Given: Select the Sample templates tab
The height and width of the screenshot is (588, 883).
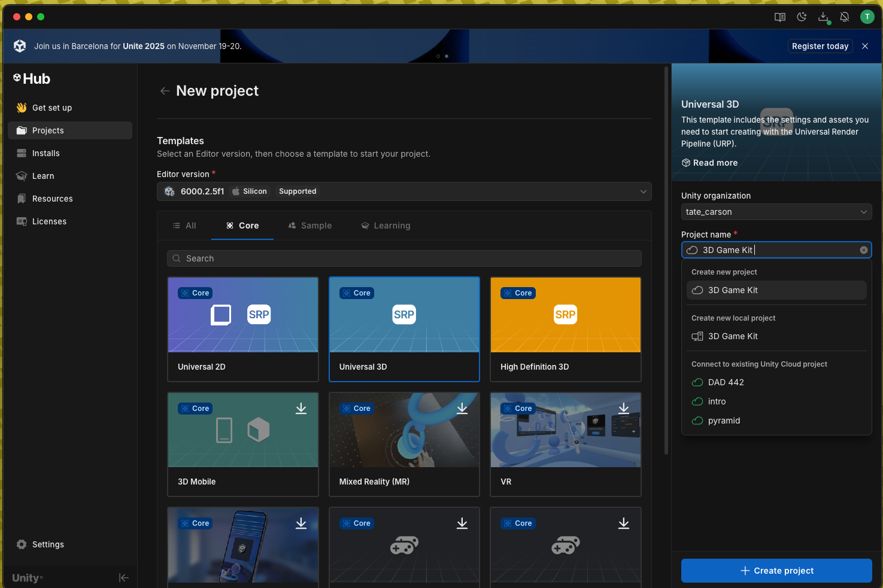Looking at the screenshot, I should click(310, 226).
